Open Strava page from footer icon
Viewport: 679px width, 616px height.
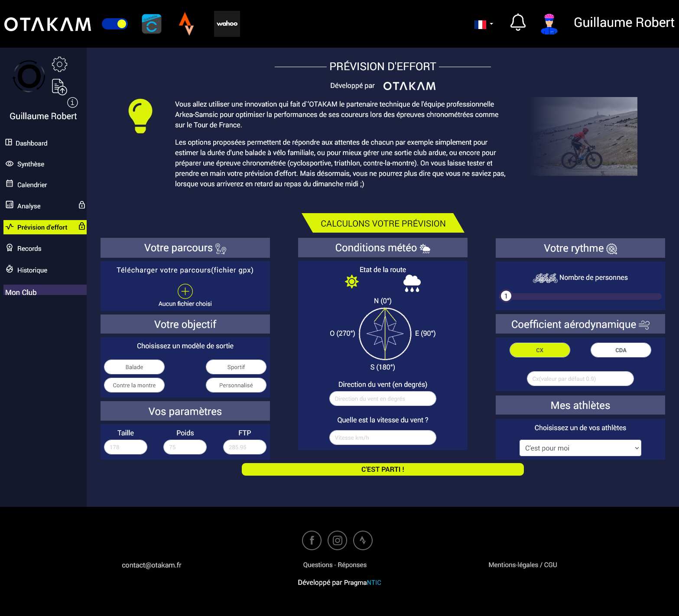(363, 540)
